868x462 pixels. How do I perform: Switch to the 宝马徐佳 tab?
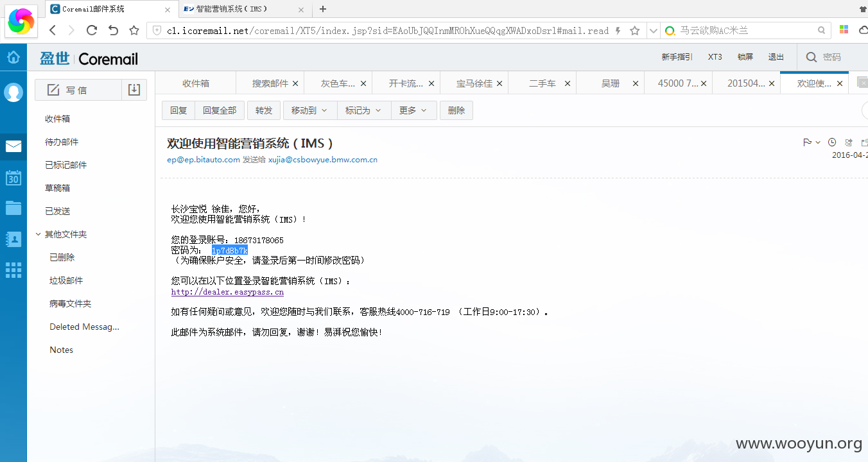tap(474, 83)
